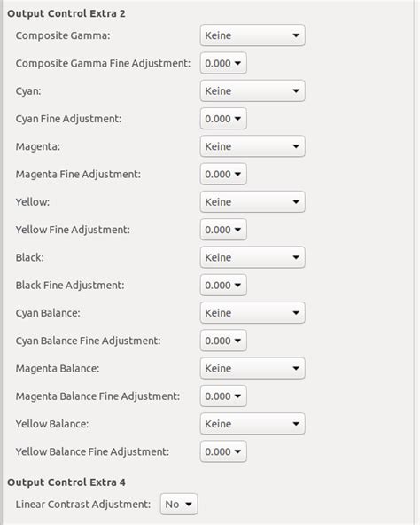Expand the Yellow dropdown

tap(253, 202)
